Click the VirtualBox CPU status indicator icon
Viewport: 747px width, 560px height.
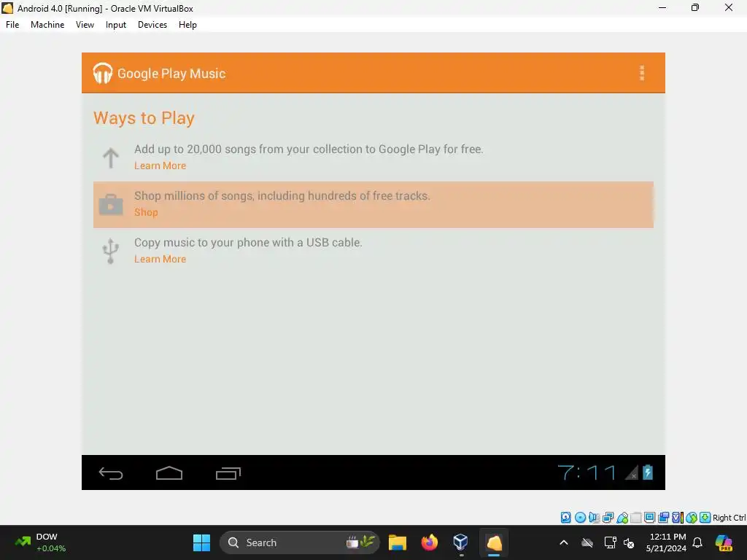click(x=678, y=518)
